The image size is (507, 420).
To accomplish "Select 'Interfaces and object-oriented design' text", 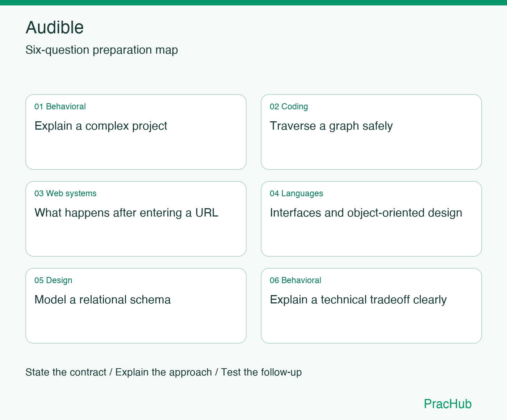I will point(366,213).
